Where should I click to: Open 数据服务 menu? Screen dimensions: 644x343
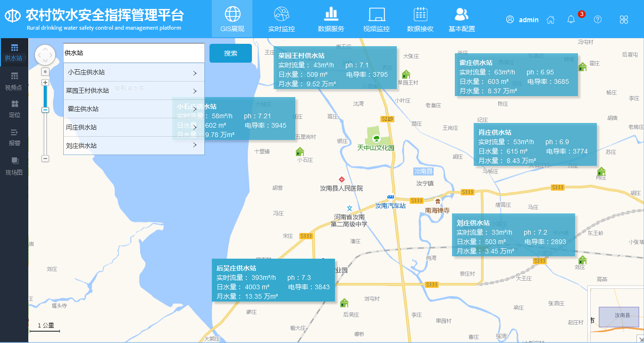[x=331, y=19]
